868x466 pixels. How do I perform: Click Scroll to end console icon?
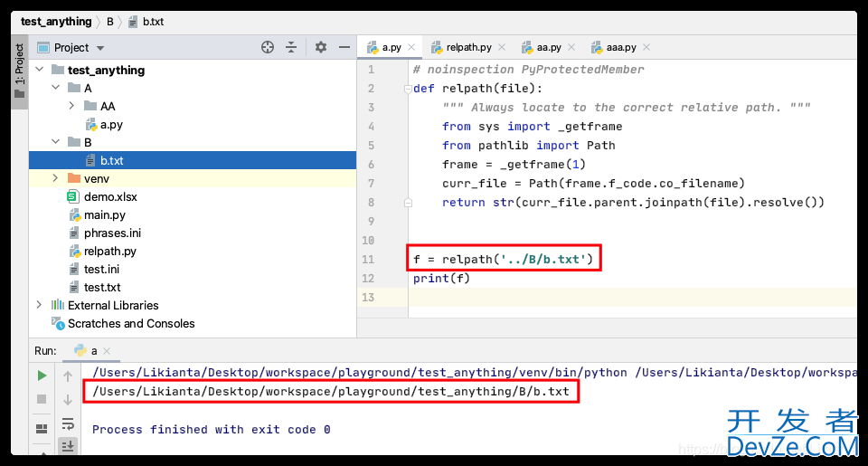[x=68, y=445]
